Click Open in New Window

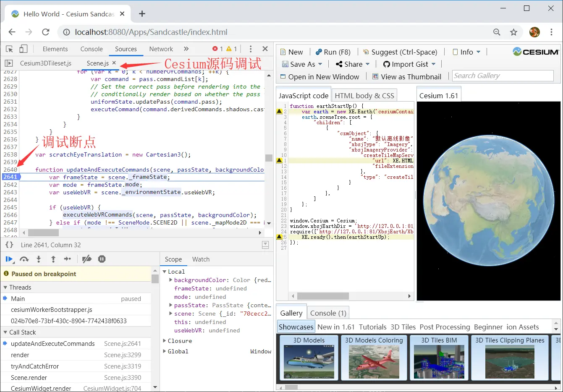[x=319, y=77]
